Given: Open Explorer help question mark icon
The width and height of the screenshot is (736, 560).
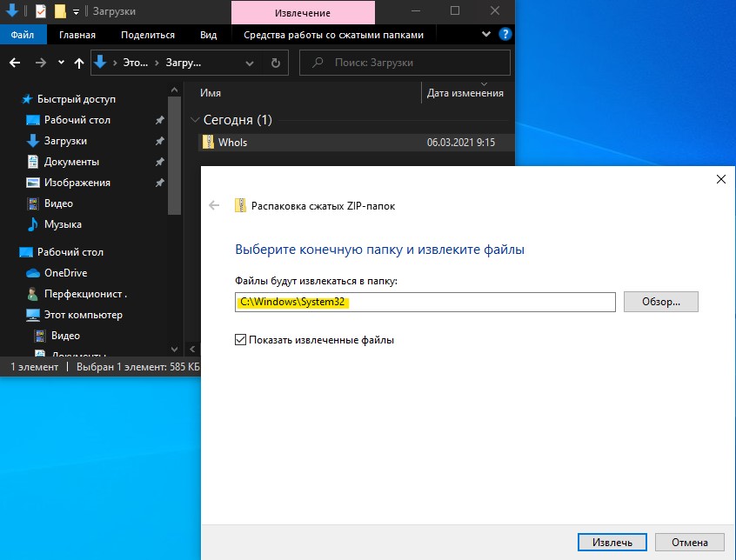Looking at the screenshot, I should (x=505, y=34).
